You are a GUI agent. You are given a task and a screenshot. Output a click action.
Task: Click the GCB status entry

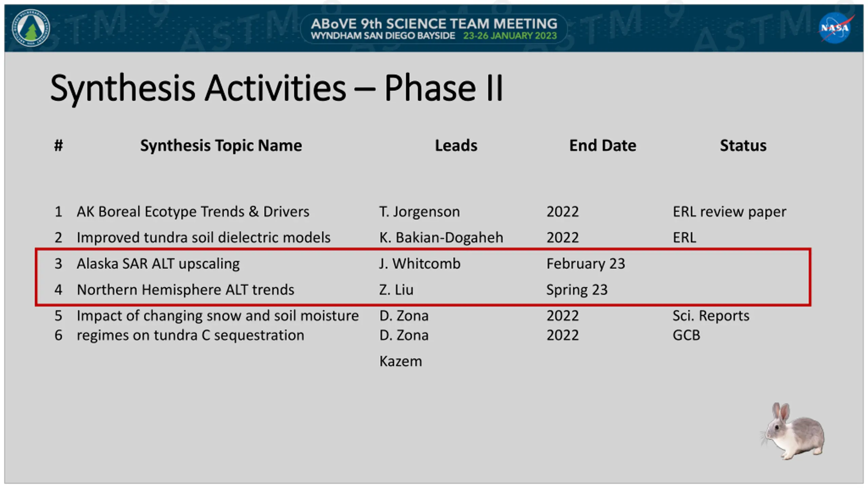pyautogui.click(x=686, y=335)
